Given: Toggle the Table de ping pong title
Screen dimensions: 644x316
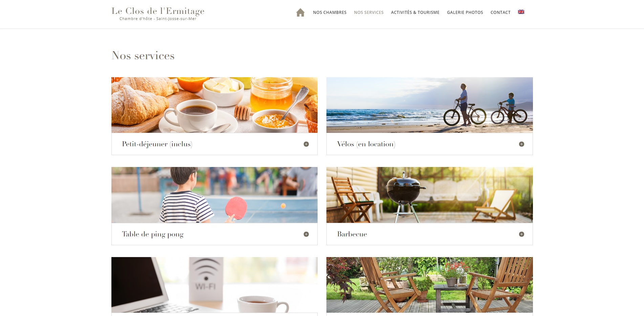Looking at the screenshot, I should pos(153,234).
